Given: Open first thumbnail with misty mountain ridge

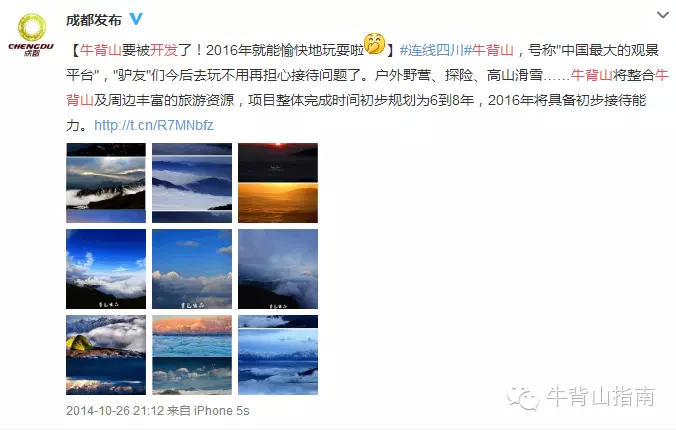Looking at the screenshot, I should tap(106, 183).
